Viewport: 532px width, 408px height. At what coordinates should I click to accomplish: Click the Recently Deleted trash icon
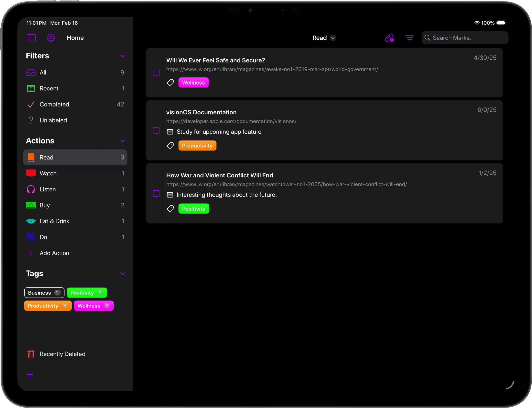(x=31, y=354)
